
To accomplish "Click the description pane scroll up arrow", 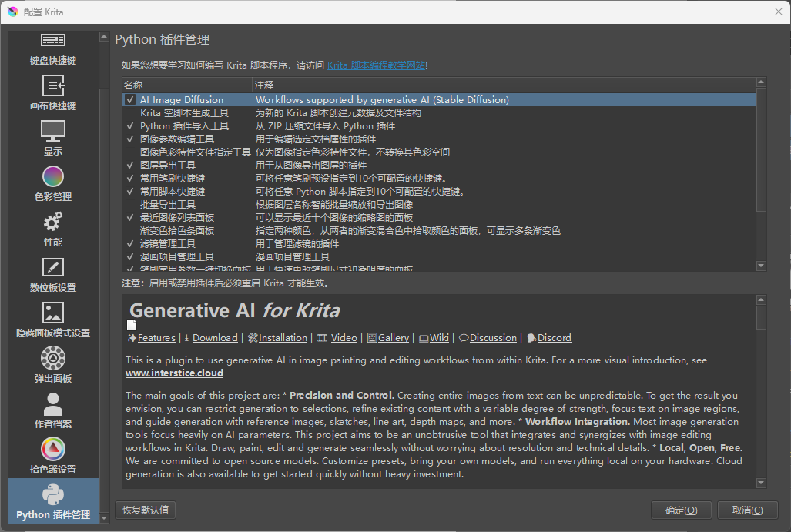I will click(x=761, y=299).
